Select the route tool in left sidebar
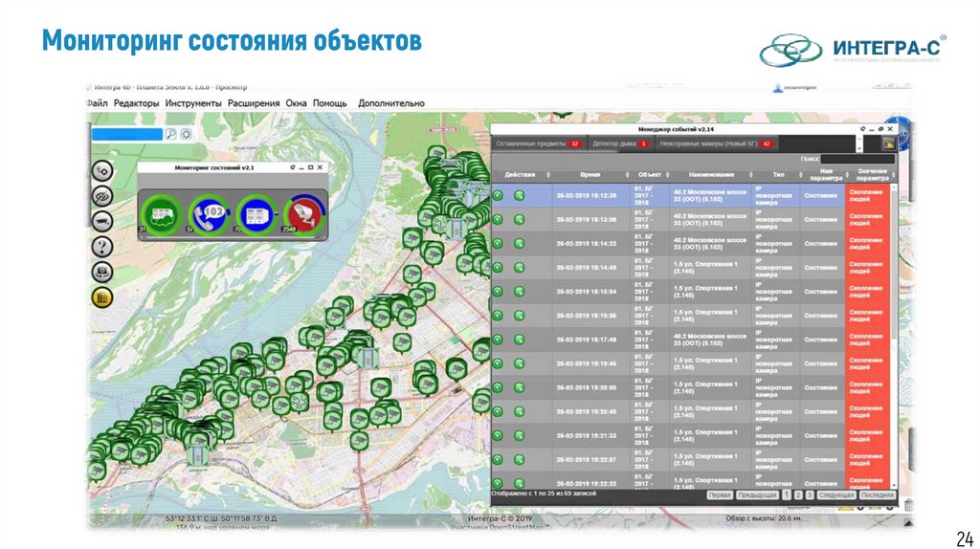The height and width of the screenshot is (549, 980). (x=102, y=170)
